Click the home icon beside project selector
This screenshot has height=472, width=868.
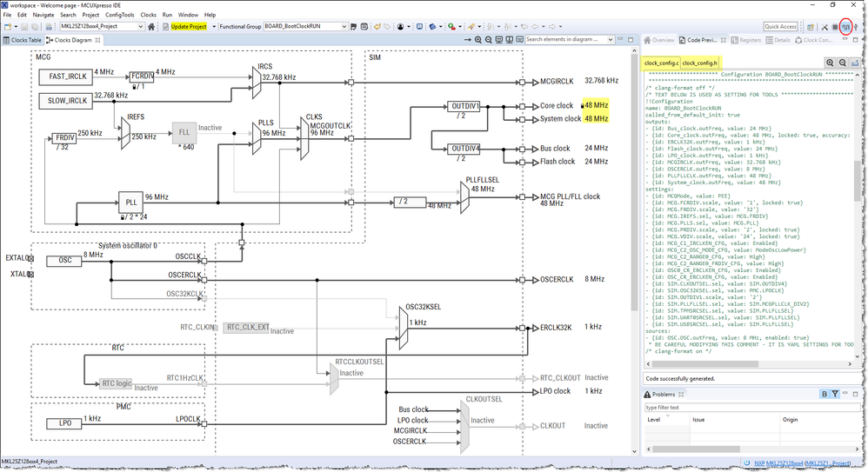(x=150, y=27)
